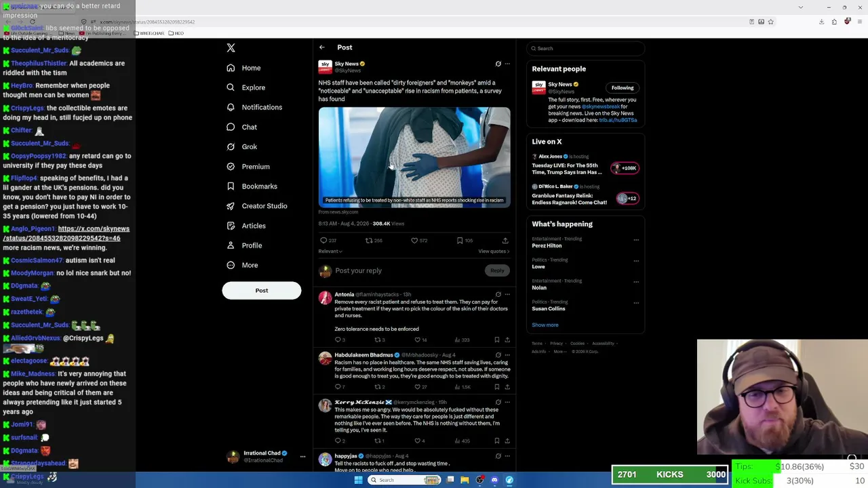Open Chat in the X sidebar
868x488 pixels.
click(241, 127)
